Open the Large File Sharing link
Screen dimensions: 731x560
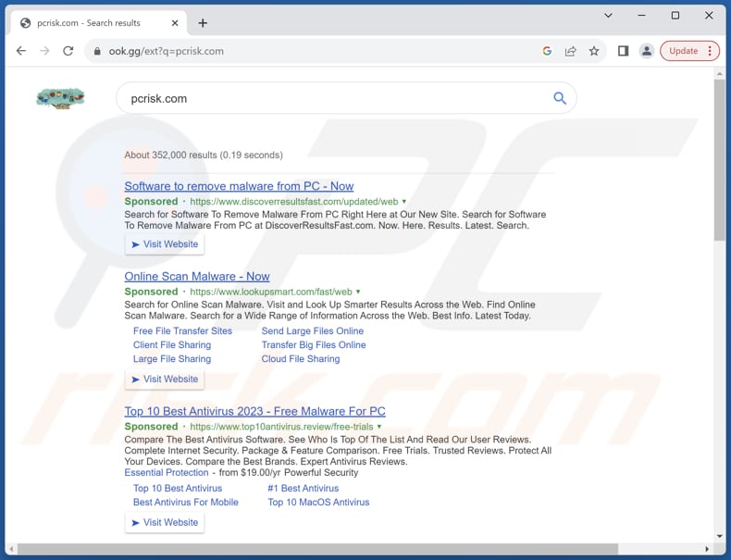tap(172, 359)
